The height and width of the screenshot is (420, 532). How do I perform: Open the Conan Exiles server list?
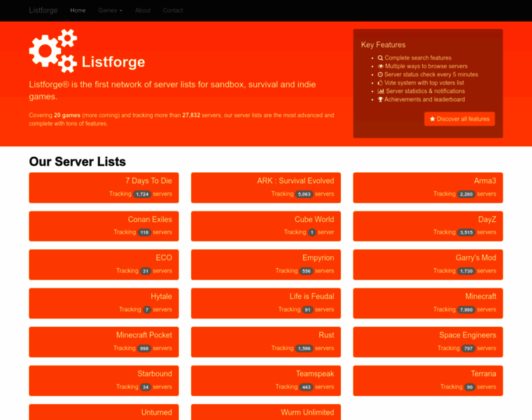(104, 226)
